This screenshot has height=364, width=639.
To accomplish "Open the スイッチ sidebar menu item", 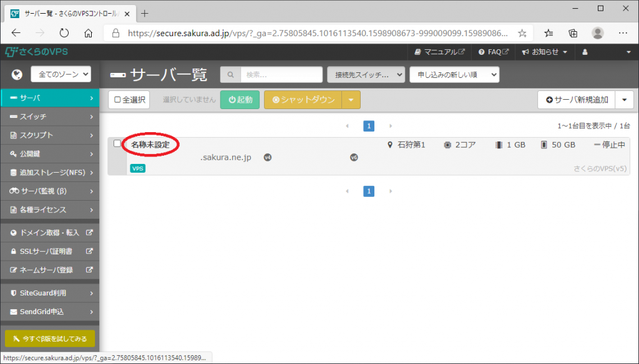I will tap(50, 117).
